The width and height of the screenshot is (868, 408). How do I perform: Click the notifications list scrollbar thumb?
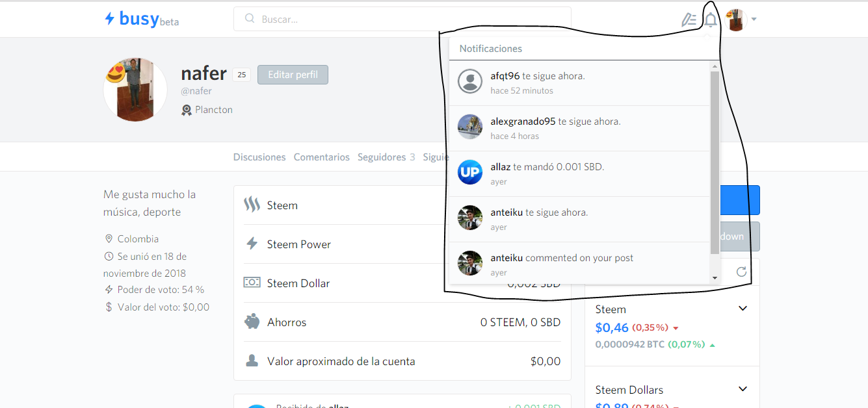715,164
